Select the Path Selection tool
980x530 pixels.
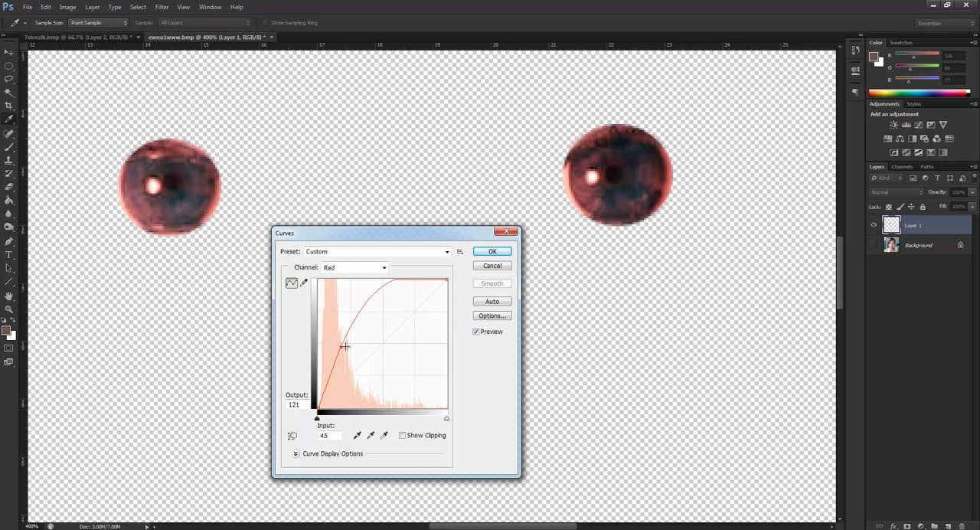point(8,268)
